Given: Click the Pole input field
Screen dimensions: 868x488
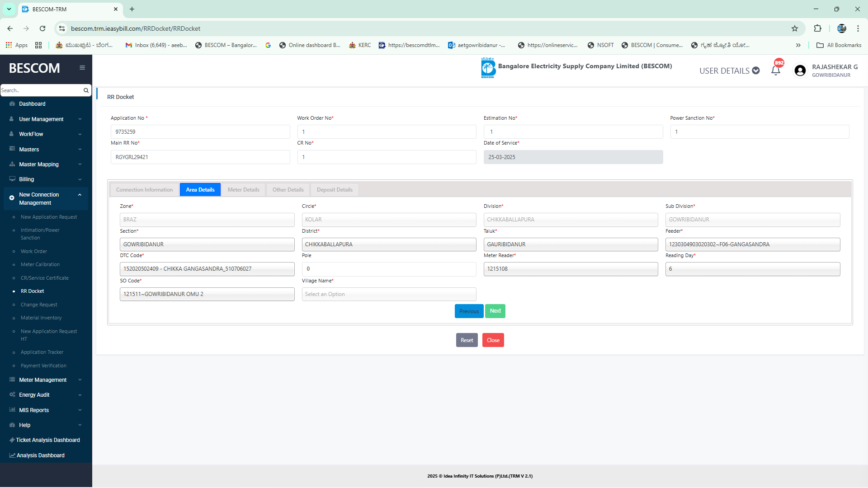Looking at the screenshot, I should click(x=389, y=269).
